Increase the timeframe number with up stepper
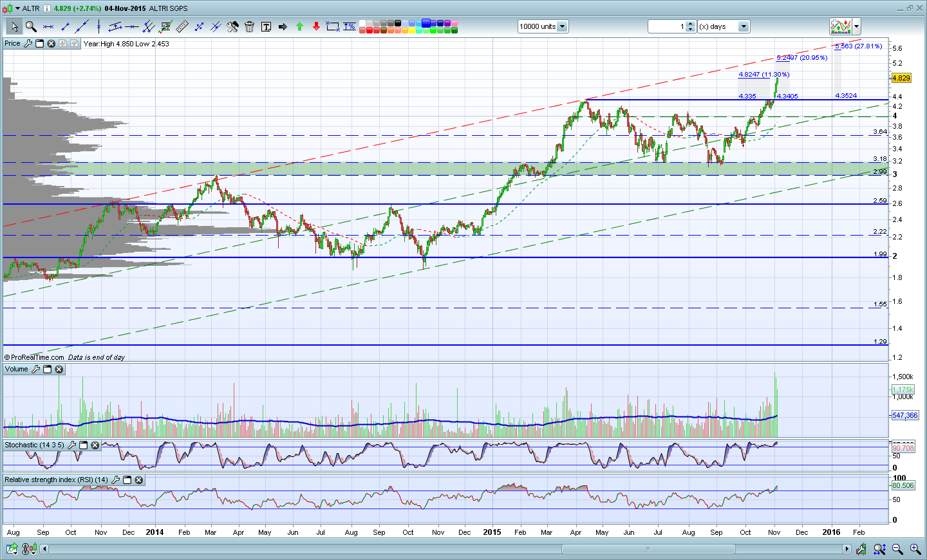This screenshot has width=927, height=560. pyautogui.click(x=691, y=24)
